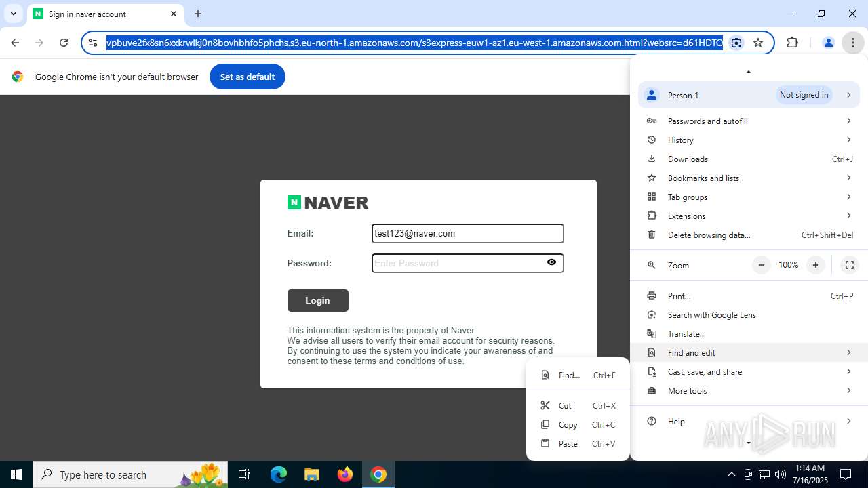Open Find and edit submenu
The width and height of the screenshot is (868, 488).
pyautogui.click(x=749, y=352)
